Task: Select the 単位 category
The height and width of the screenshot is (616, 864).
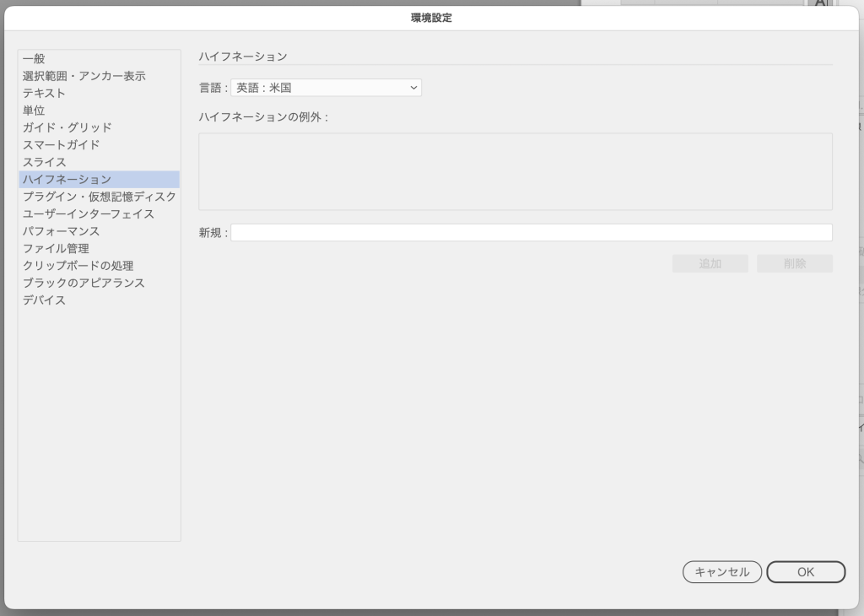Action: coord(34,111)
